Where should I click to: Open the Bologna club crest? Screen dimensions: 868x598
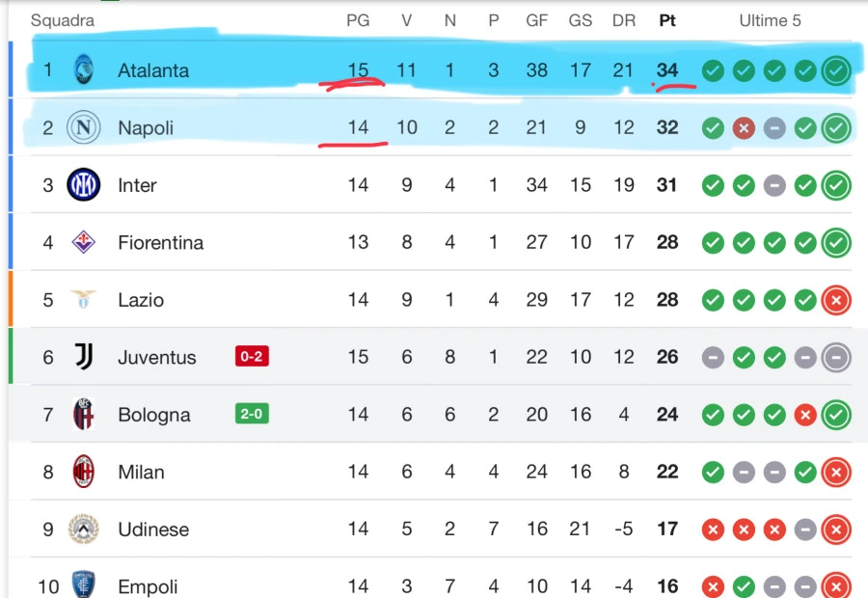tap(84, 414)
